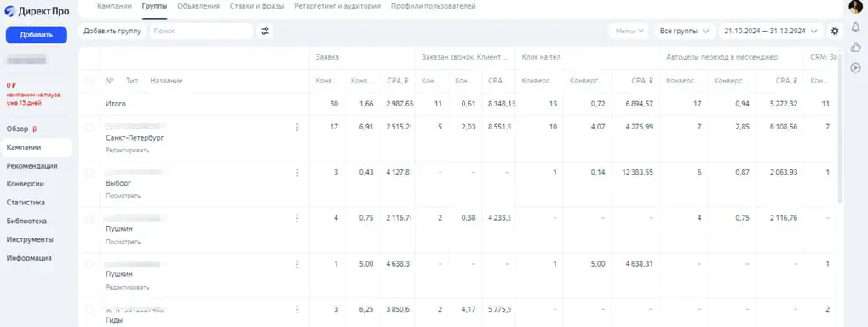The image size is (868, 327).
Task: Click Посмотреть under Выборг
Action: point(123,196)
